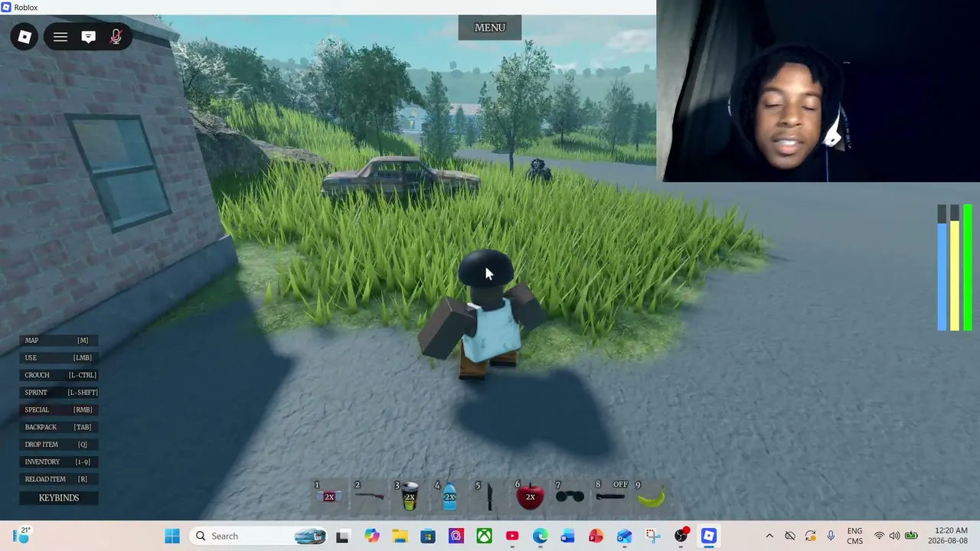
Task: Open Microsoft Word from the taskbar
Action: click(568, 536)
